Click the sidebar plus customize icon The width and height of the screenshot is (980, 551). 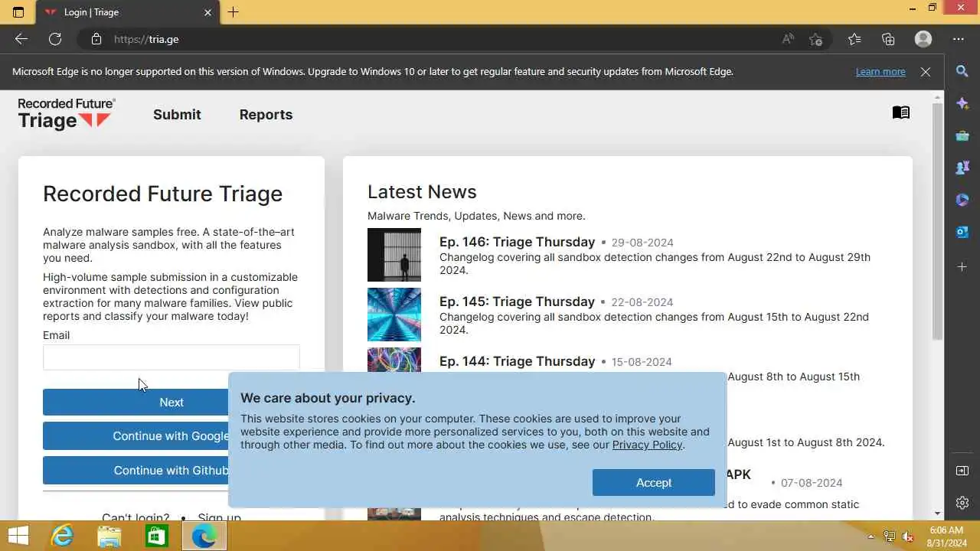[x=962, y=266]
